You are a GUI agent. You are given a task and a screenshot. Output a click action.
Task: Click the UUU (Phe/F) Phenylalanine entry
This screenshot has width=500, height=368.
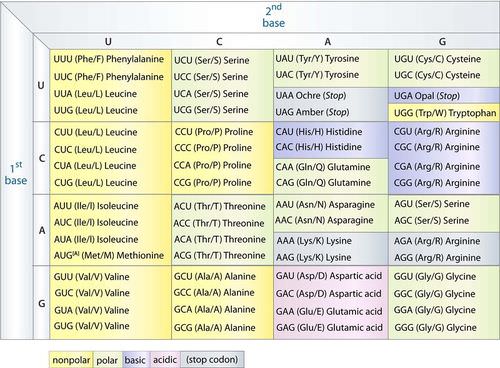tap(109, 59)
